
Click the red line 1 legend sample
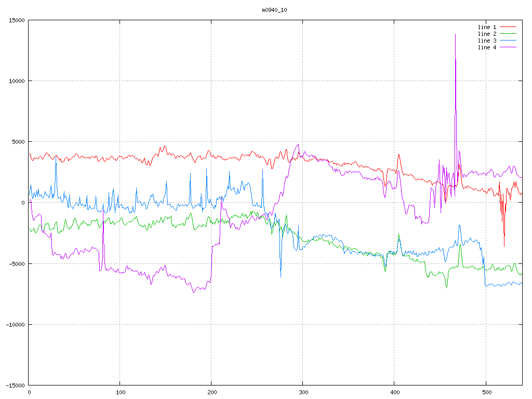509,27
